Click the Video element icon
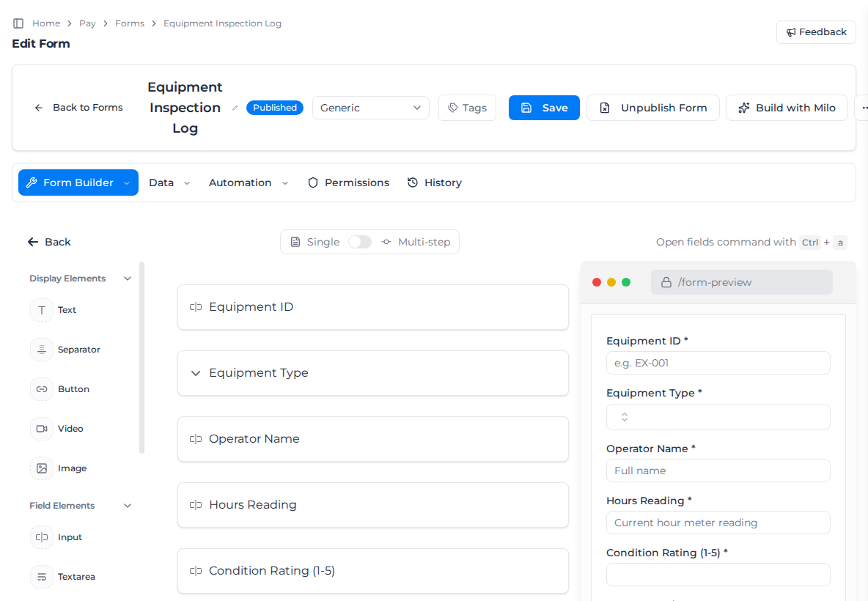Screen dimensions: 868x601 (x=42, y=429)
